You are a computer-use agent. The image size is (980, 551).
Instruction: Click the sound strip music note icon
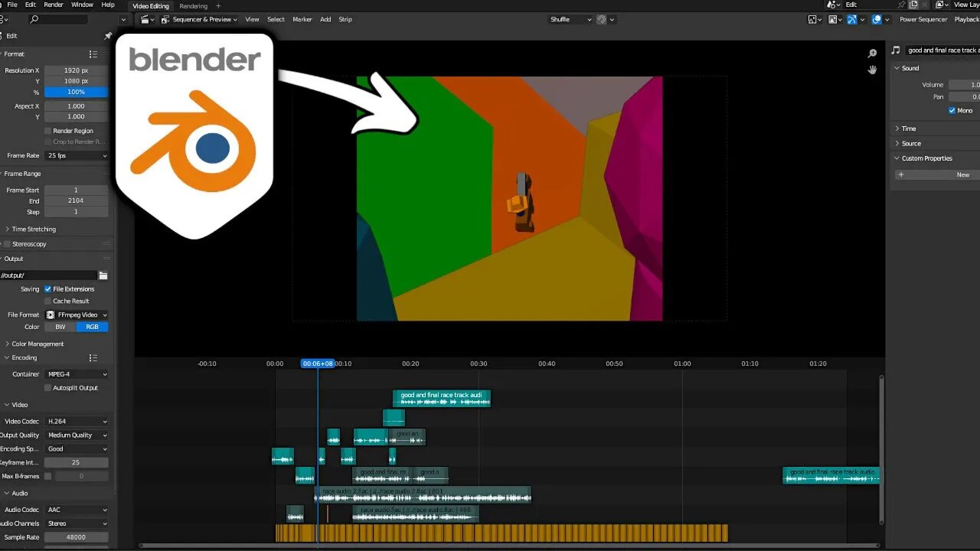[896, 50]
